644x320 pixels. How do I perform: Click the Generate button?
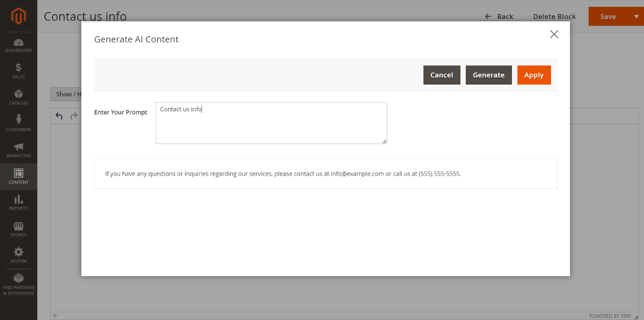click(488, 75)
